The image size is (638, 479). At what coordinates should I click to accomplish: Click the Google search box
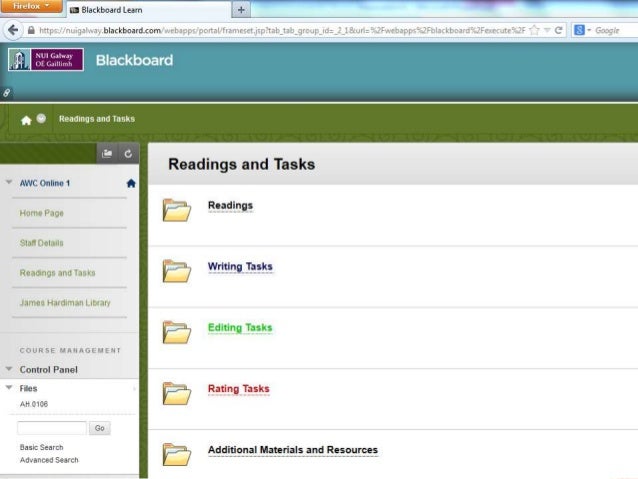616,30
